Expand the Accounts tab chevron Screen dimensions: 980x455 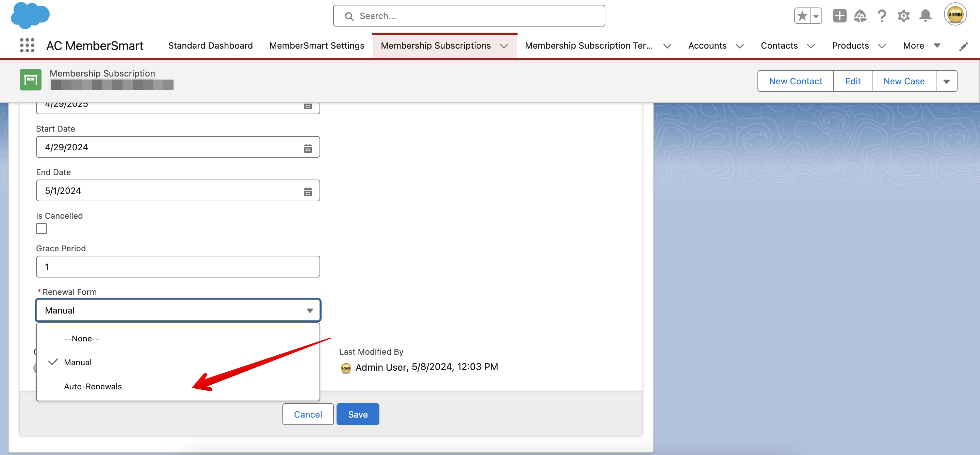pyautogui.click(x=739, y=46)
